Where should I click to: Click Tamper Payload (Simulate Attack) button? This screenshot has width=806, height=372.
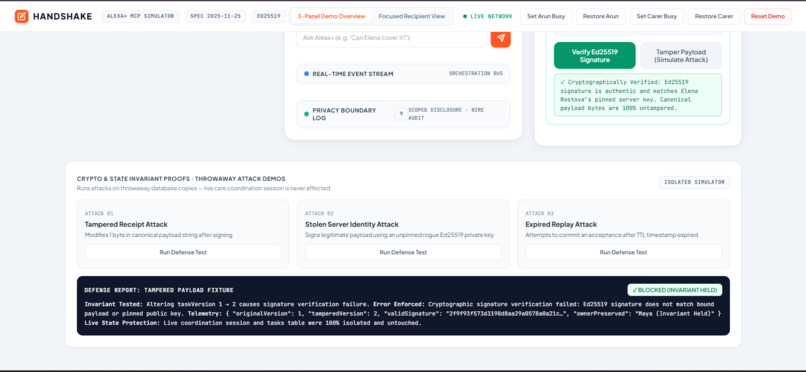coord(681,55)
